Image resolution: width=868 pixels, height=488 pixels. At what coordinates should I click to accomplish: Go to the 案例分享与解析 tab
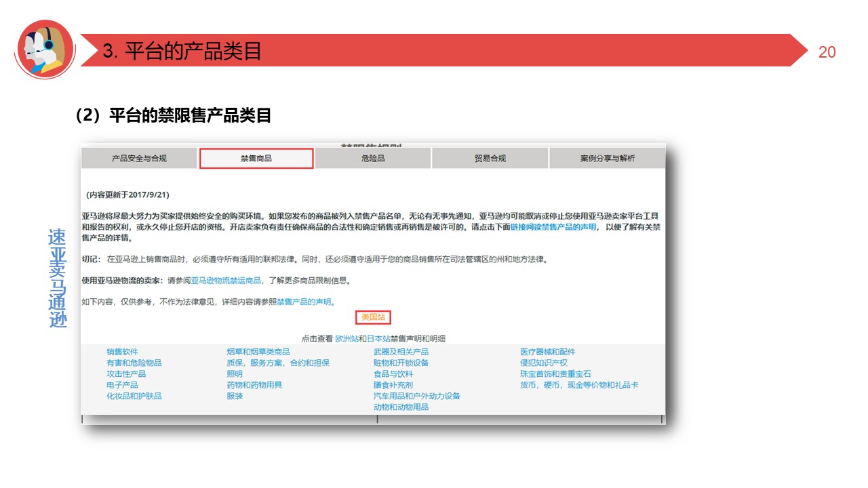(608, 159)
